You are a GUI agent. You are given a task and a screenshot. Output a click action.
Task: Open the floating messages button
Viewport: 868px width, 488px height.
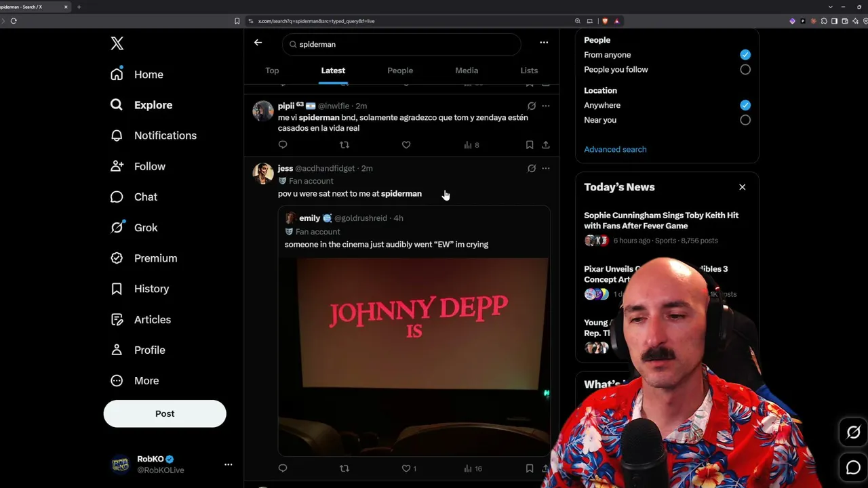point(853,468)
